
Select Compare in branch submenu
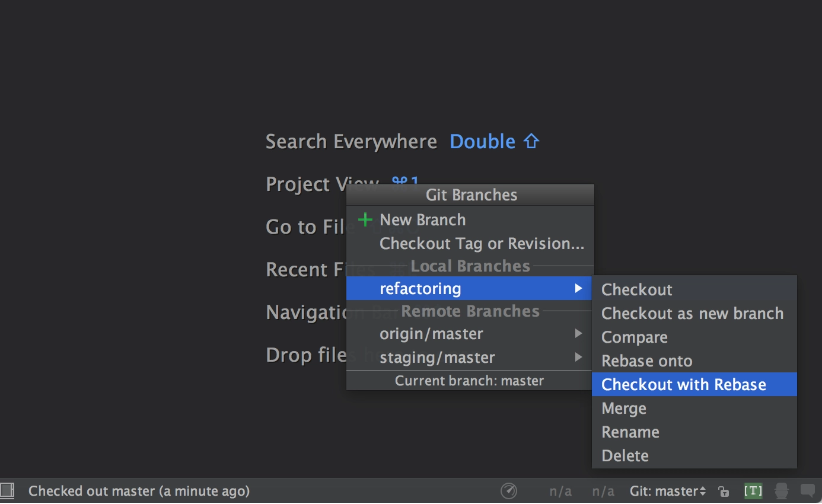point(694,337)
